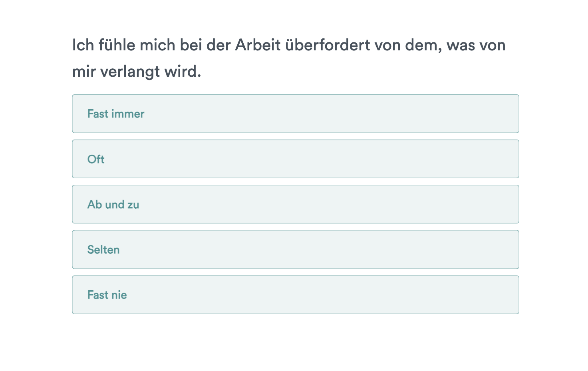Answer the question with "Fast immer"
This screenshot has width=588, height=371.
point(295,114)
